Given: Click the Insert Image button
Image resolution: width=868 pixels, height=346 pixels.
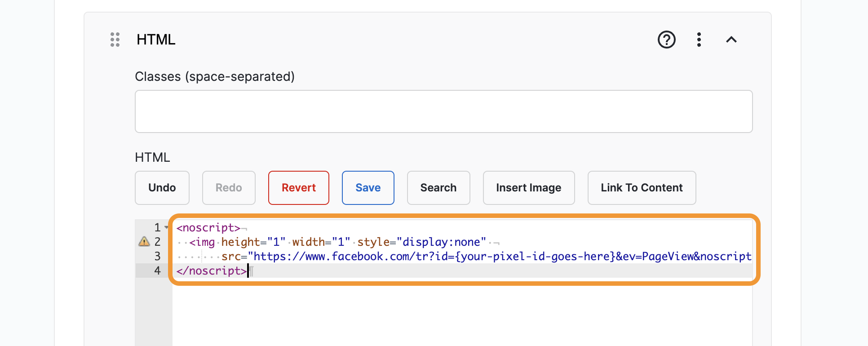Looking at the screenshot, I should (528, 188).
